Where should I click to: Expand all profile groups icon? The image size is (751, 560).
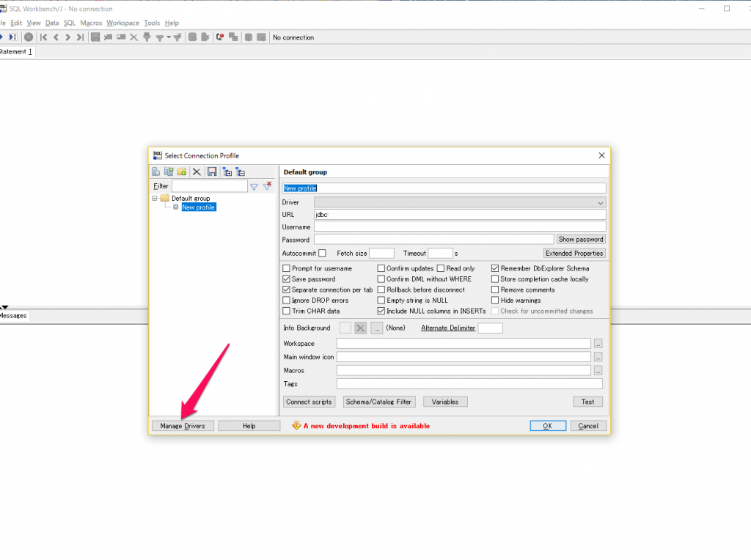pos(227,172)
